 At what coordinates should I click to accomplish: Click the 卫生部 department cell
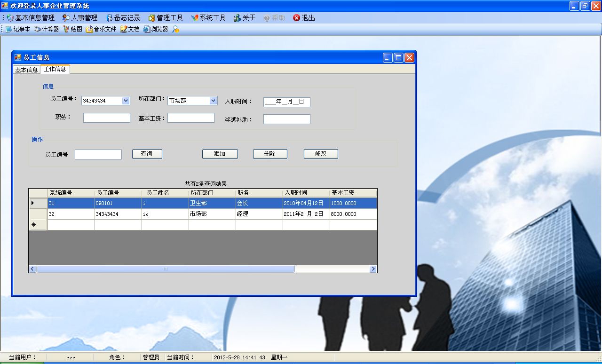coord(212,203)
